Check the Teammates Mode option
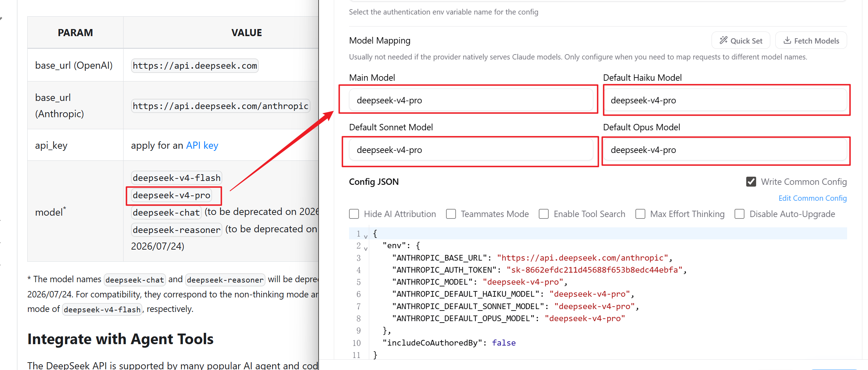This screenshot has width=868, height=370. (x=451, y=214)
